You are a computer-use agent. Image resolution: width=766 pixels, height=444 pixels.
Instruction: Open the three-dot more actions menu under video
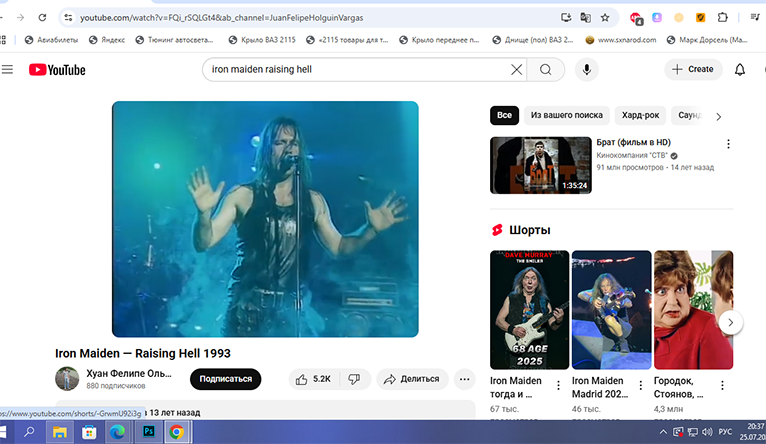pyautogui.click(x=464, y=379)
